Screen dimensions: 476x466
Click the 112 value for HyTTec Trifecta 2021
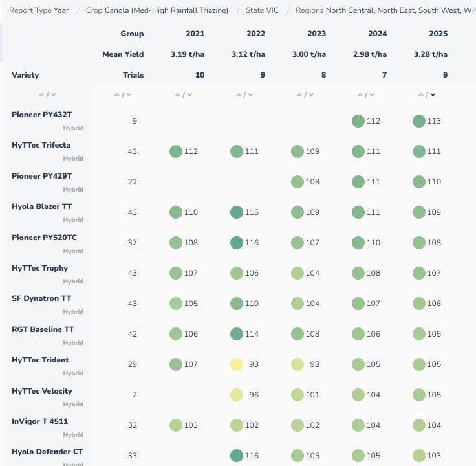coord(191,151)
